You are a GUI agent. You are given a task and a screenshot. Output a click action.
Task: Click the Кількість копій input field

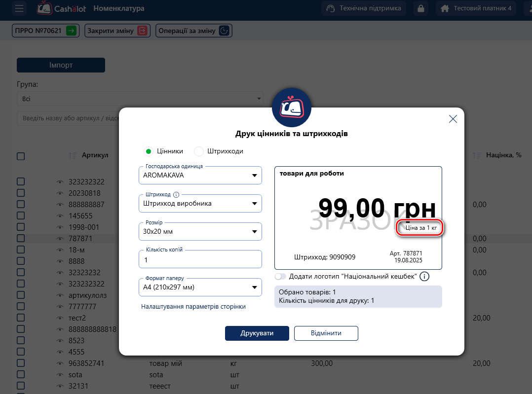[200, 259]
